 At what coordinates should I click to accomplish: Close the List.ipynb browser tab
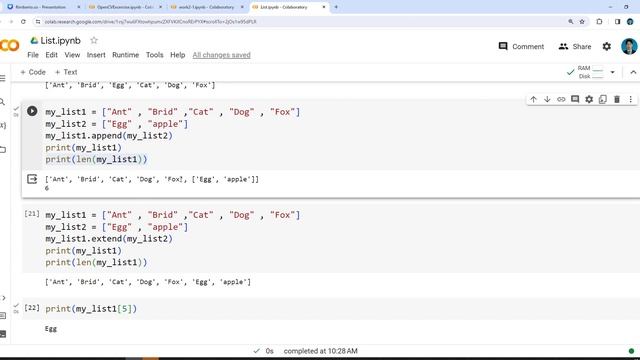(324, 7)
